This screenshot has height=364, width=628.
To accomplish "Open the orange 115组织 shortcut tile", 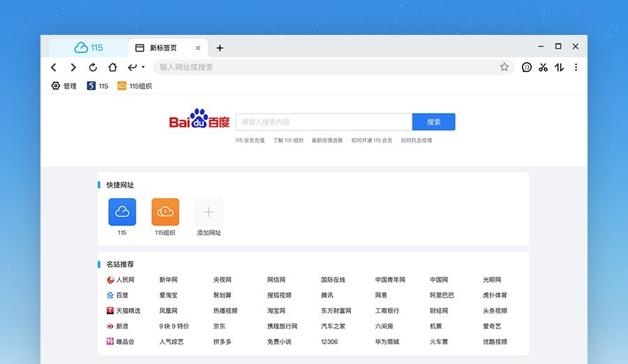I will (165, 212).
